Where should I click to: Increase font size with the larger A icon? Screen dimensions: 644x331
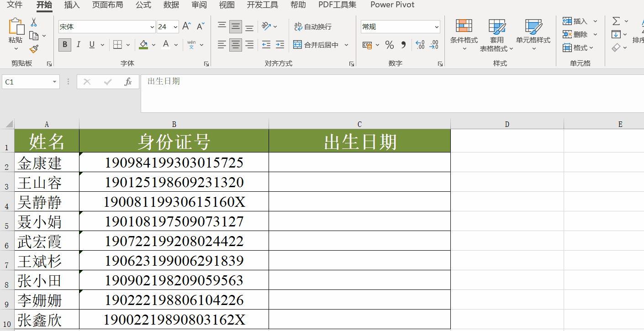click(x=186, y=26)
